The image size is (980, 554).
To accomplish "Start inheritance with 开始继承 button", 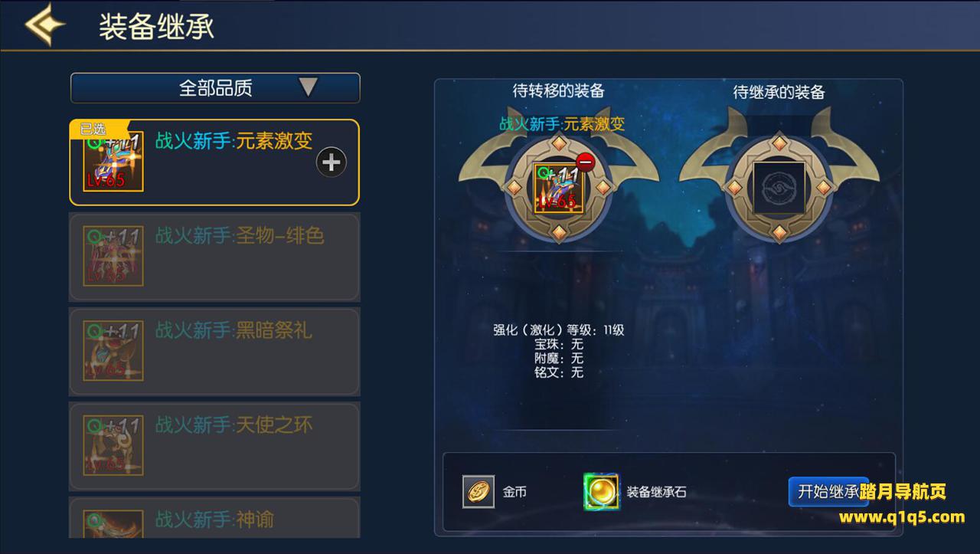I will 828,491.
